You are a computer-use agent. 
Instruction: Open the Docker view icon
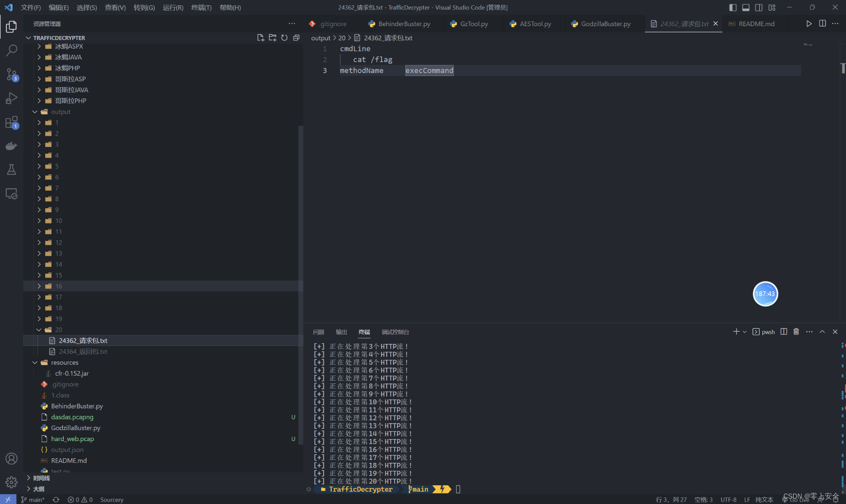click(11, 146)
